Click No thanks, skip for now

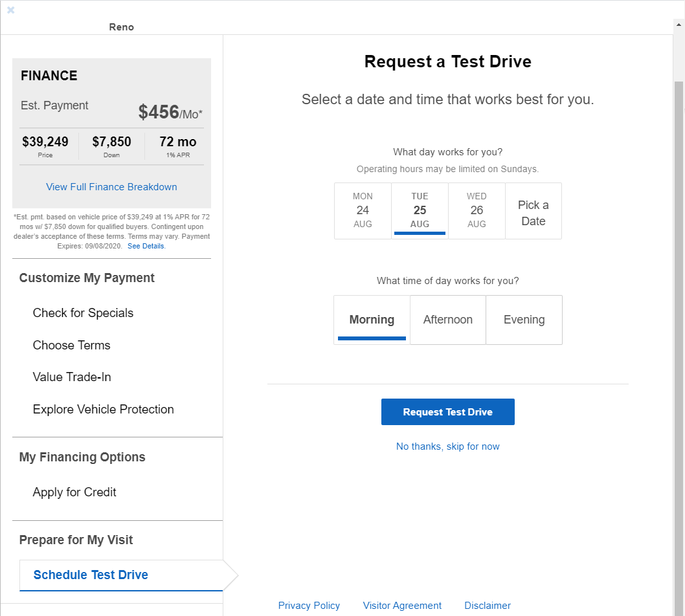448,446
